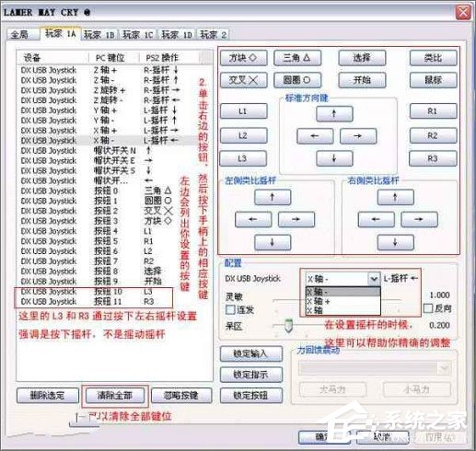This screenshot has height=451, width=476.
Task: Choose 'X 轴 +' in dropdown list
Action: point(343,301)
